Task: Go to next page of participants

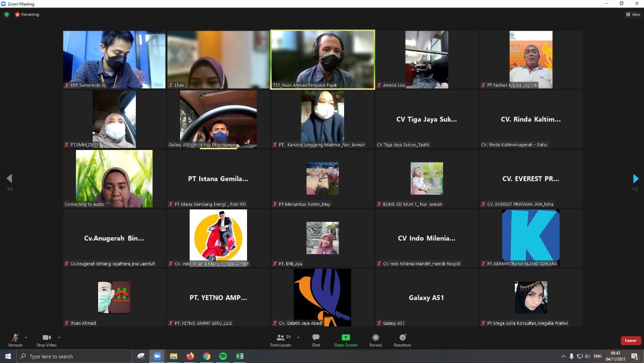Action: 635,179
